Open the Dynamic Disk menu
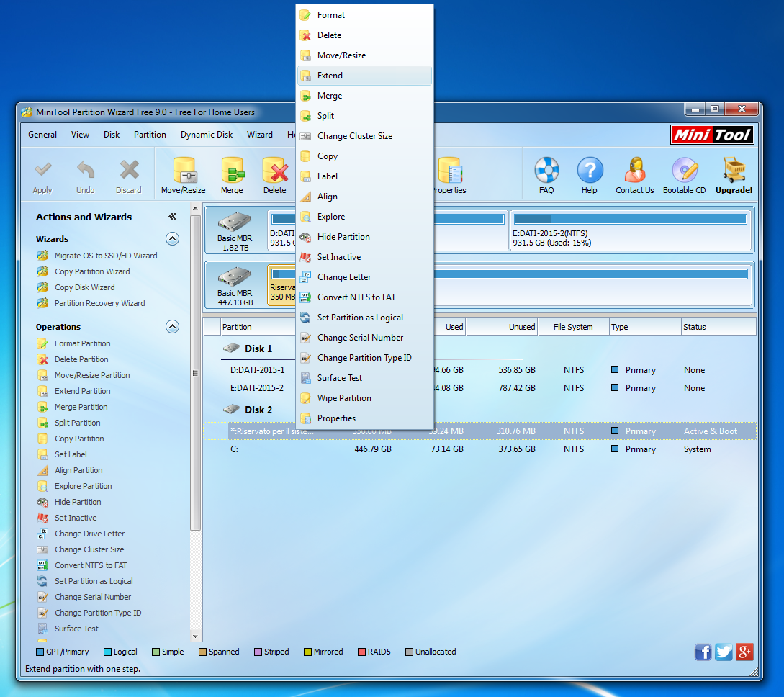Viewport: 784px width, 697px height. [207, 135]
